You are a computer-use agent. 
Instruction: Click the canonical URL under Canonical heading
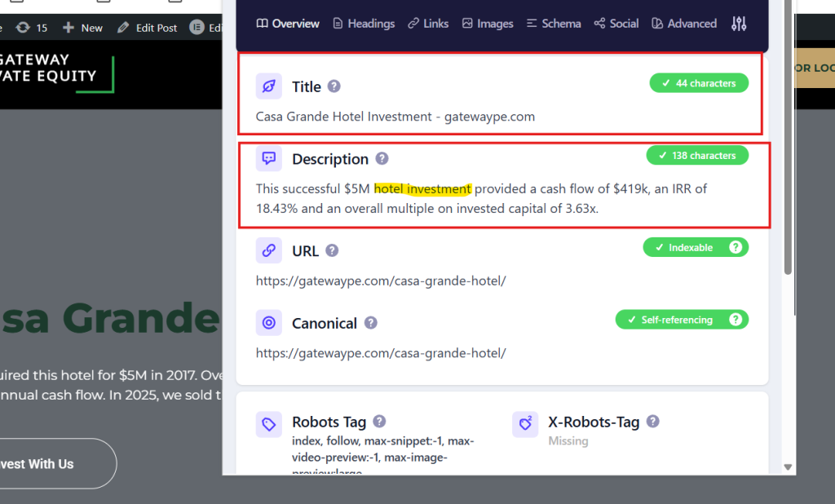[381, 353]
